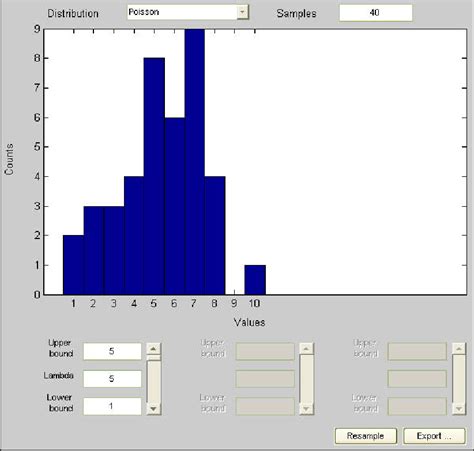The width and height of the screenshot is (474, 451).
Task: Click the middle disabled Lower bound field
Action: [x=265, y=406]
